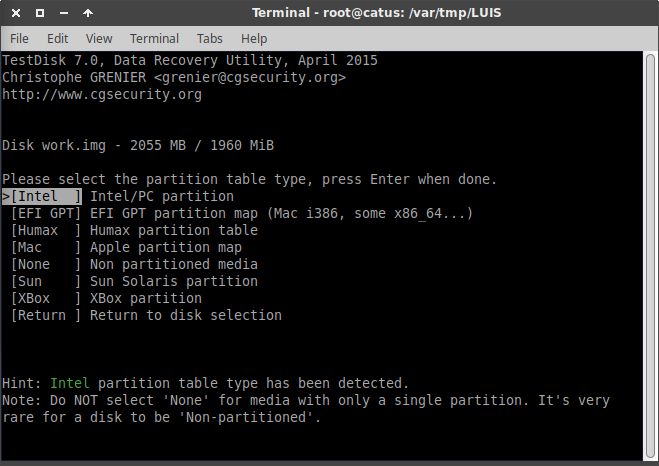Open the Terminal menu

point(154,38)
